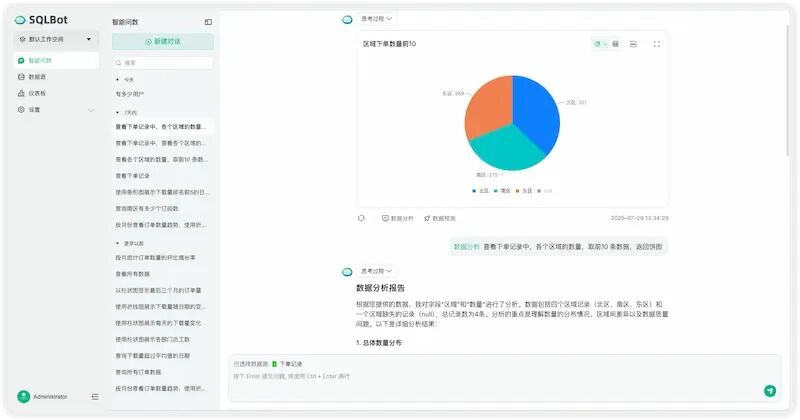Viewport: 800px width, 420px height.
Task: Click the green send message icon
Action: (770, 391)
